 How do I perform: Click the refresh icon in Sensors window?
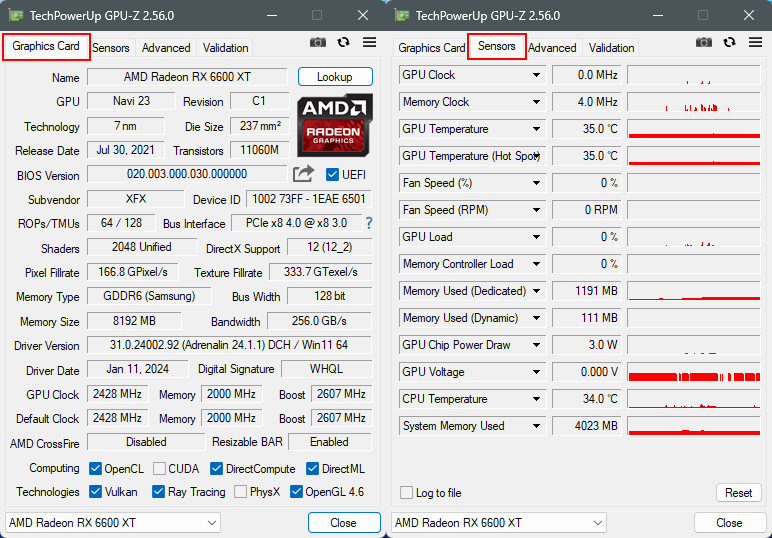tap(729, 42)
